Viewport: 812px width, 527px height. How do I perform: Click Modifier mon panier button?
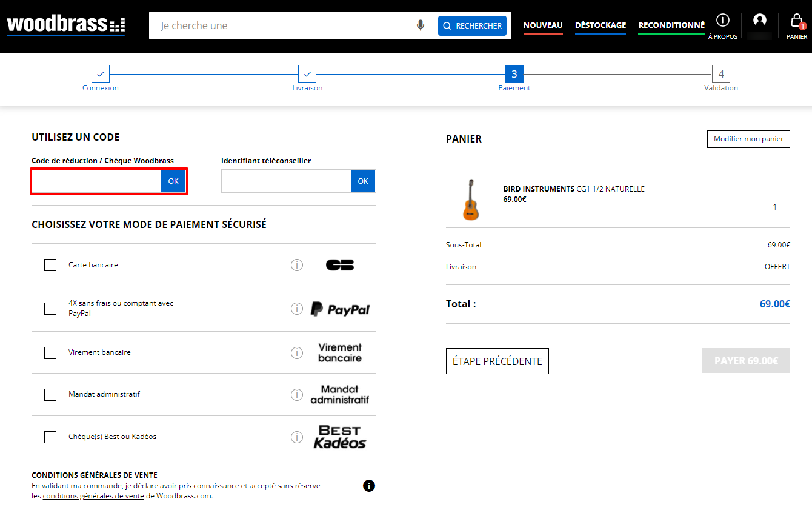coord(748,139)
